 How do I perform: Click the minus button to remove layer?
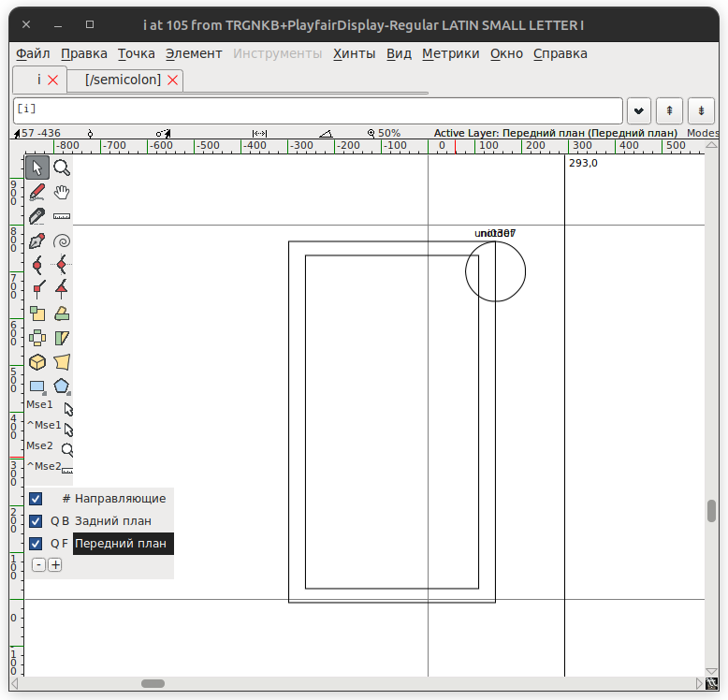(38, 564)
